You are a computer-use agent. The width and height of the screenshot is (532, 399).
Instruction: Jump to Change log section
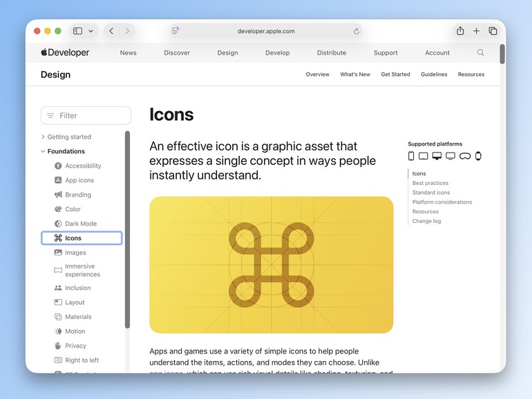pyautogui.click(x=426, y=221)
